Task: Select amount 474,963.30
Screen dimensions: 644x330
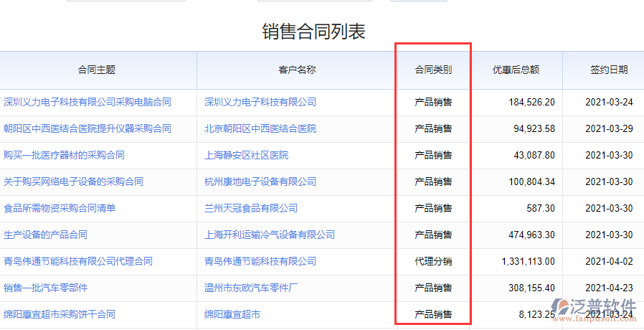Action: click(532, 235)
